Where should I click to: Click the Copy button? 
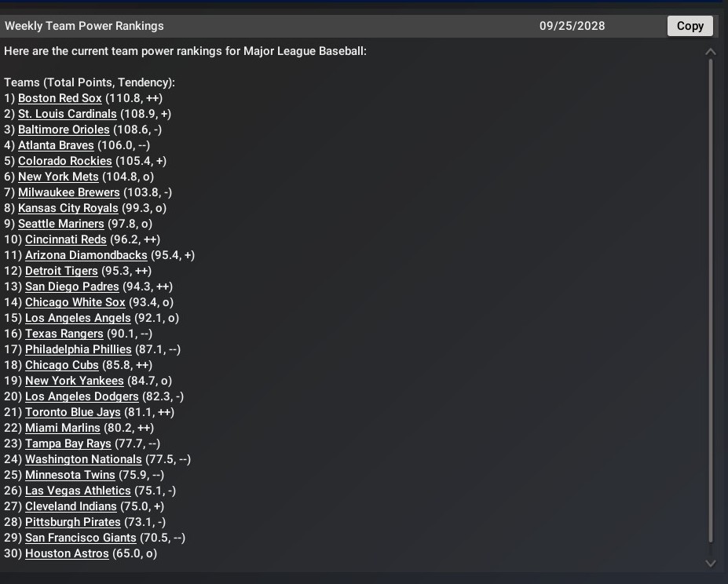690,26
